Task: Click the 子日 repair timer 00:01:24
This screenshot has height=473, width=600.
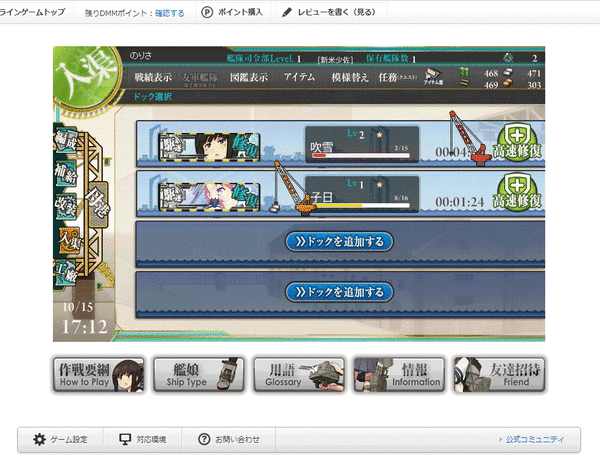Action: click(x=460, y=202)
